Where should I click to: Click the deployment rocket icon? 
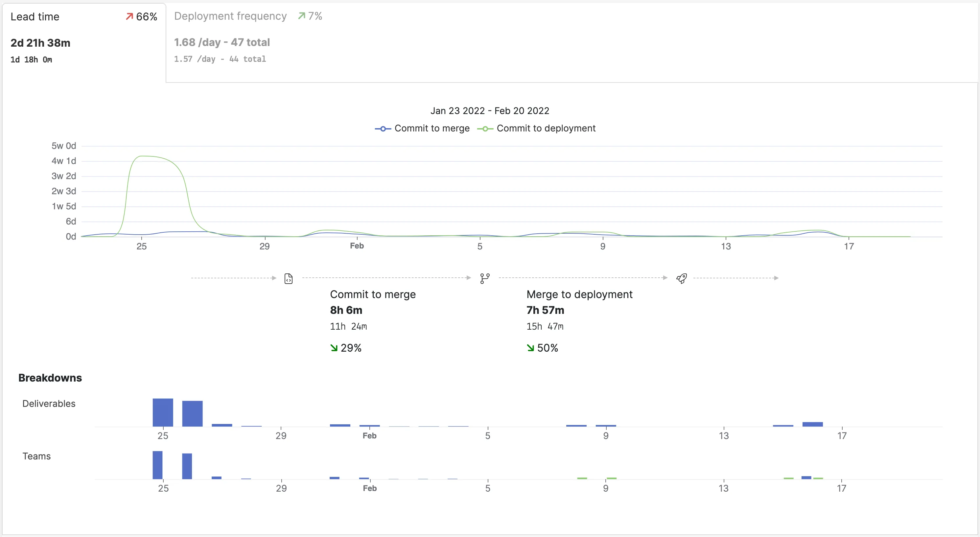pos(681,279)
